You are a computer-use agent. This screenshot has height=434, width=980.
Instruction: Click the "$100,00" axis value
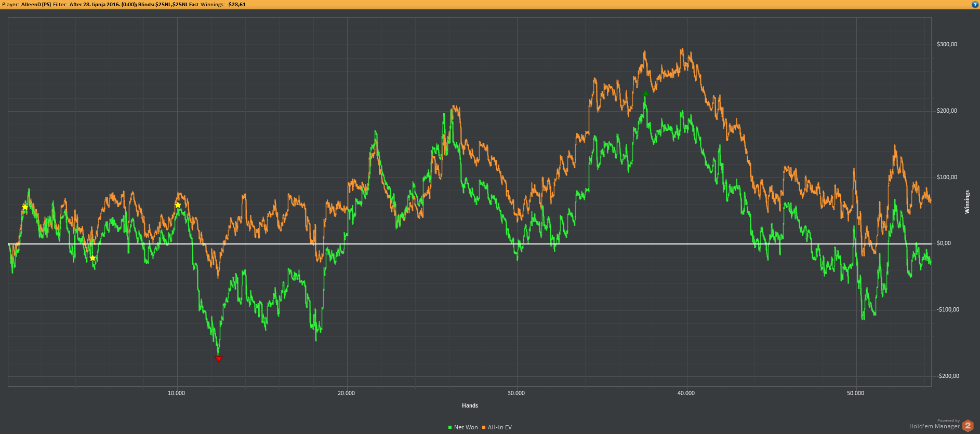tap(947, 177)
